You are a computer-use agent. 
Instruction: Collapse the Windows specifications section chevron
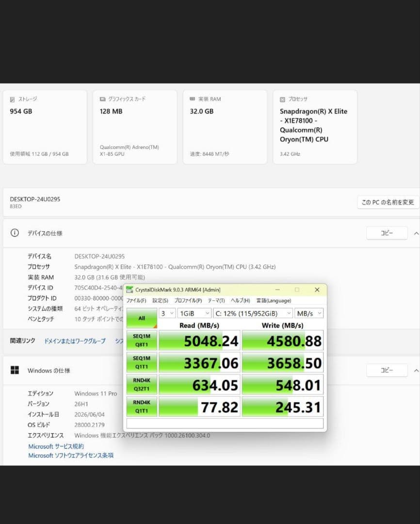pyautogui.click(x=416, y=370)
